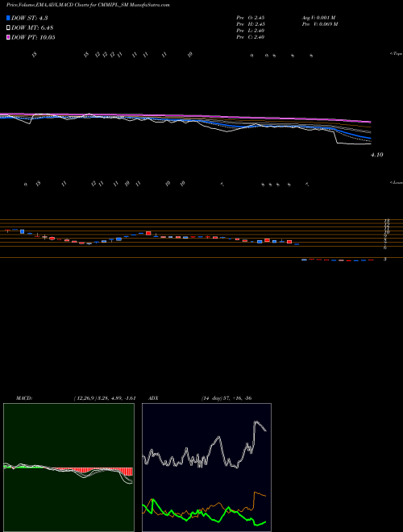Screen dimensions: 403x532
Task: Select the 'DOW PT: 10.05' legend text
Action: tap(33, 37)
